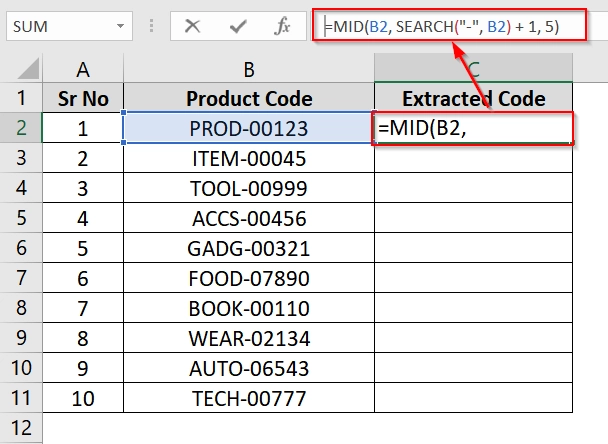
Task: Select row 11 header
Action: (21, 397)
